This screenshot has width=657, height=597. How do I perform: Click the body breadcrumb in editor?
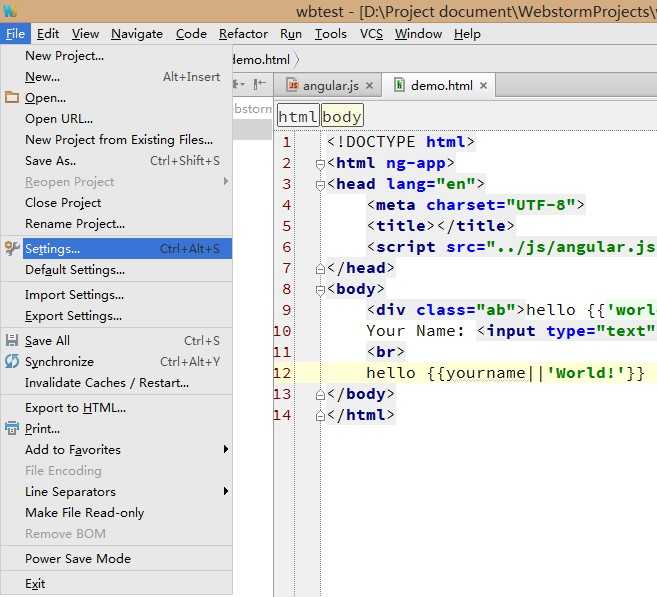click(x=342, y=116)
